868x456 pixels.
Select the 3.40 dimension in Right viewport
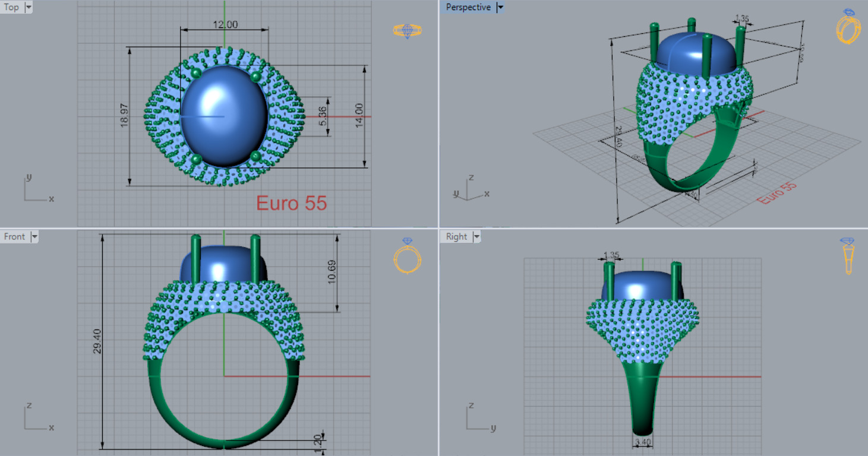pyautogui.click(x=643, y=442)
